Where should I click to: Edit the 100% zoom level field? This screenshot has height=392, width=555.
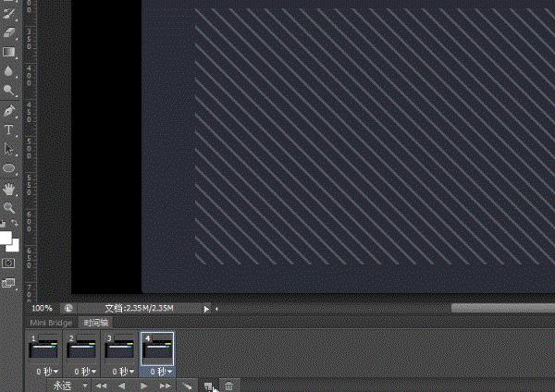42,308
